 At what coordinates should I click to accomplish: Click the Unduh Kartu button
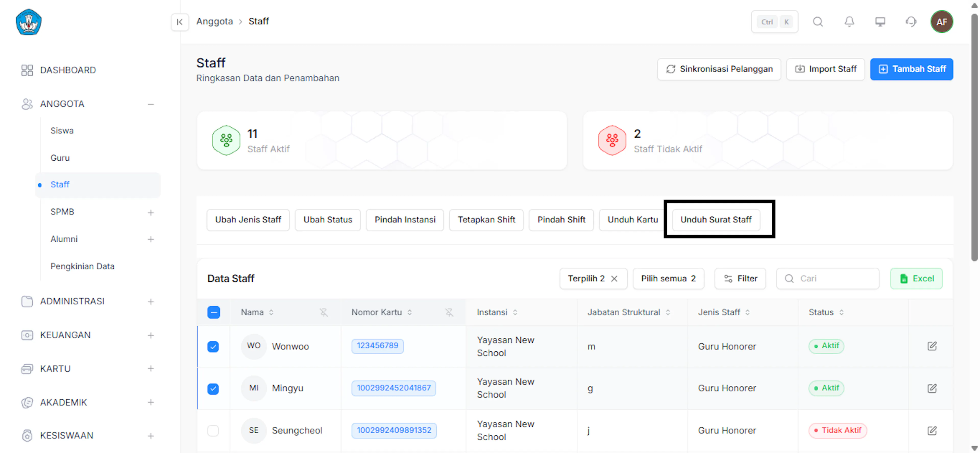click(x=632, y=220)
